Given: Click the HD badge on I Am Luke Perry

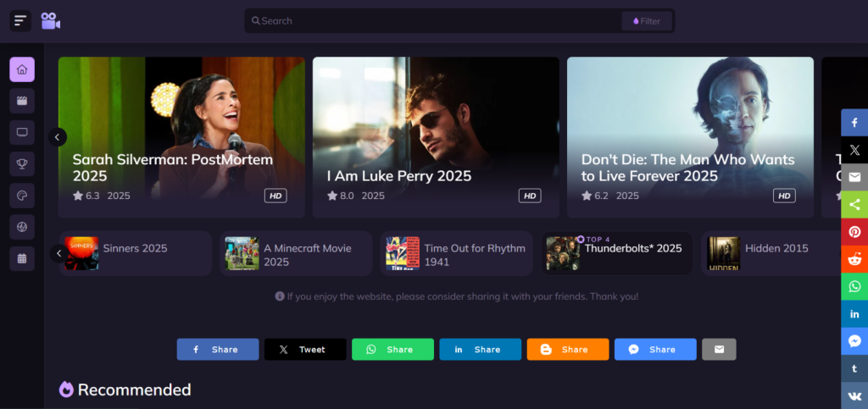Looking at the screenshot, I should (x=530, y=196).
